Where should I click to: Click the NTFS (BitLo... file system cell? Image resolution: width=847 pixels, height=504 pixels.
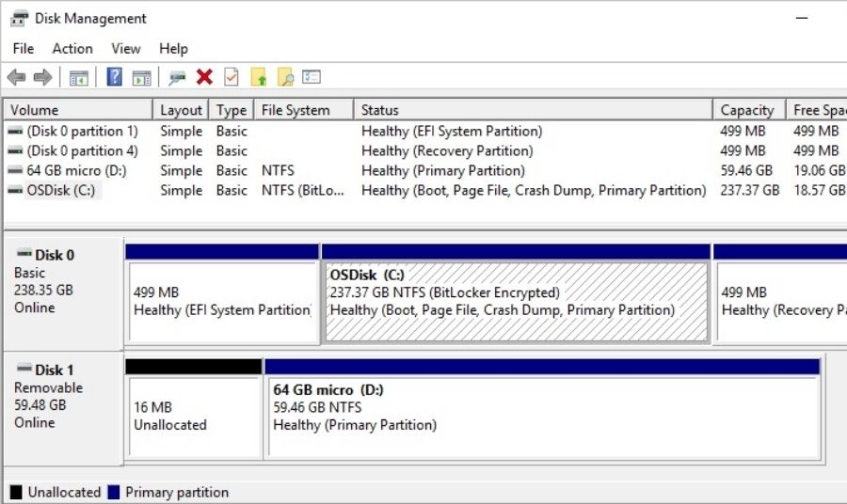302,191
